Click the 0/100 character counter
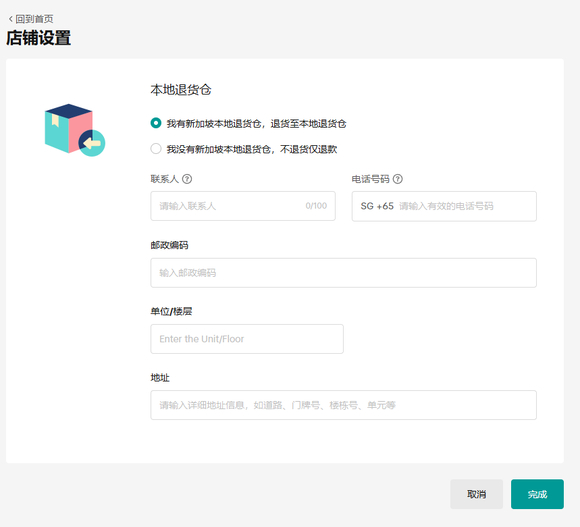The height and width of the screenshot is (527, 580). click(x=316, y=206)
